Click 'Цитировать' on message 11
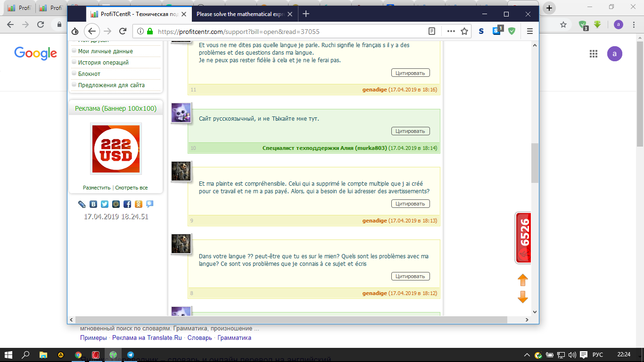 point(410,73)
